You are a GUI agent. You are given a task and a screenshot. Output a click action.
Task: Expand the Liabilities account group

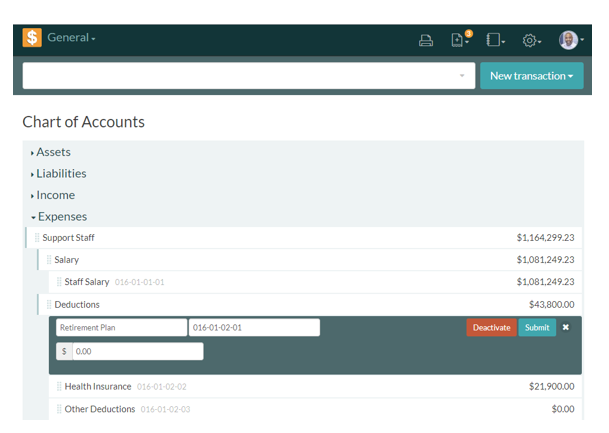coord(61,174)
